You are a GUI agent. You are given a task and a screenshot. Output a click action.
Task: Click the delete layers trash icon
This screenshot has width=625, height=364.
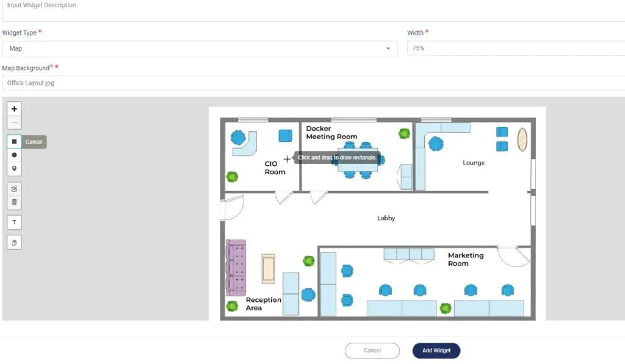coord(14,202)
